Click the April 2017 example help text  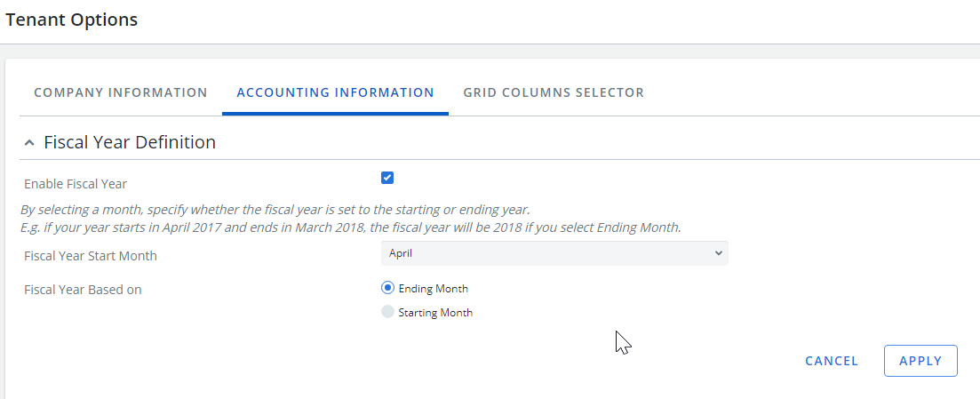[x=351, y=227]
